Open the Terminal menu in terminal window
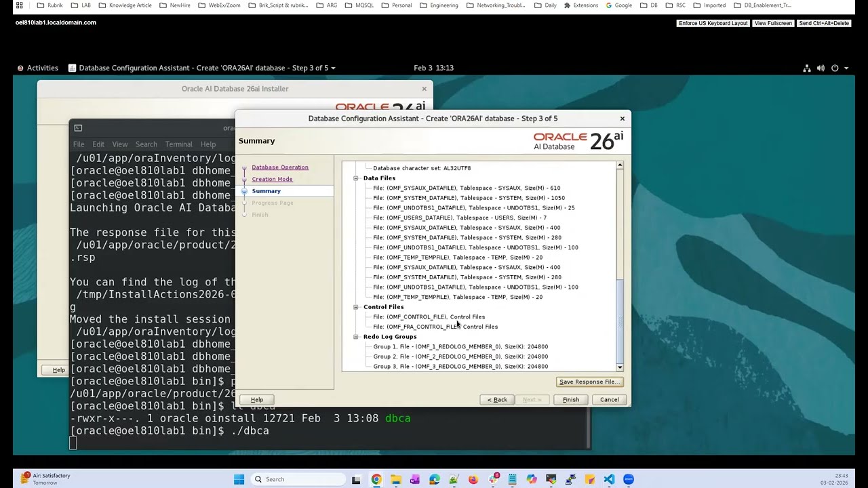The height and width of the screenshot is (488, 868). [x=178, y=144]
